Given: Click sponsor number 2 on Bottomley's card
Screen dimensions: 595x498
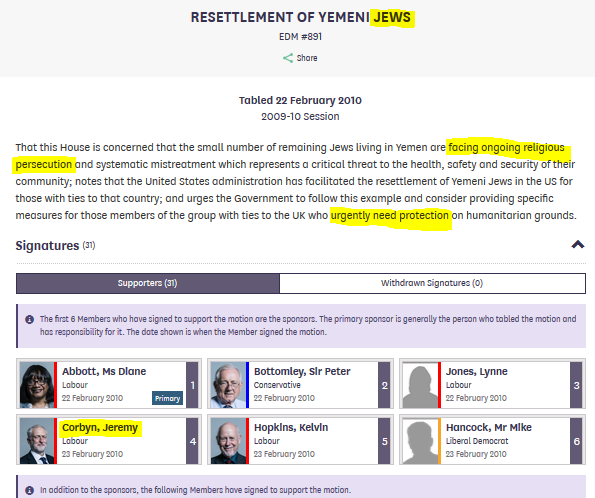Looking at the screenshot, I should coord(384,385).
